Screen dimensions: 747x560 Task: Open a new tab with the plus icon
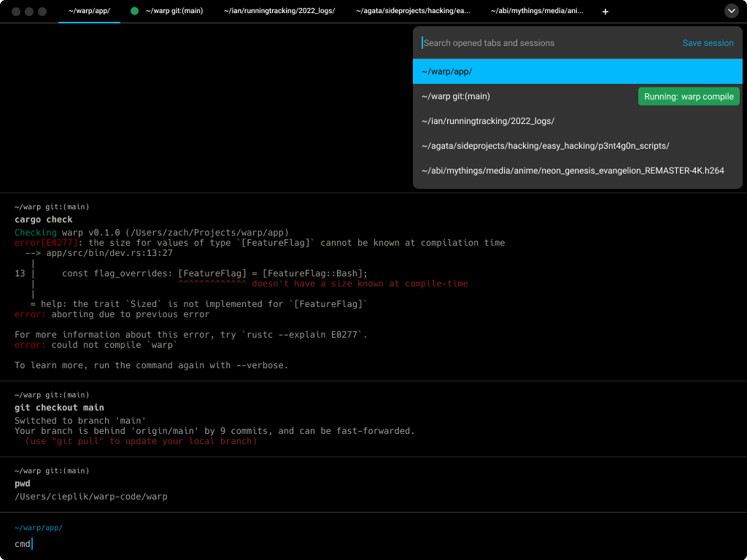pyautogui.click(x=605, y=12)
